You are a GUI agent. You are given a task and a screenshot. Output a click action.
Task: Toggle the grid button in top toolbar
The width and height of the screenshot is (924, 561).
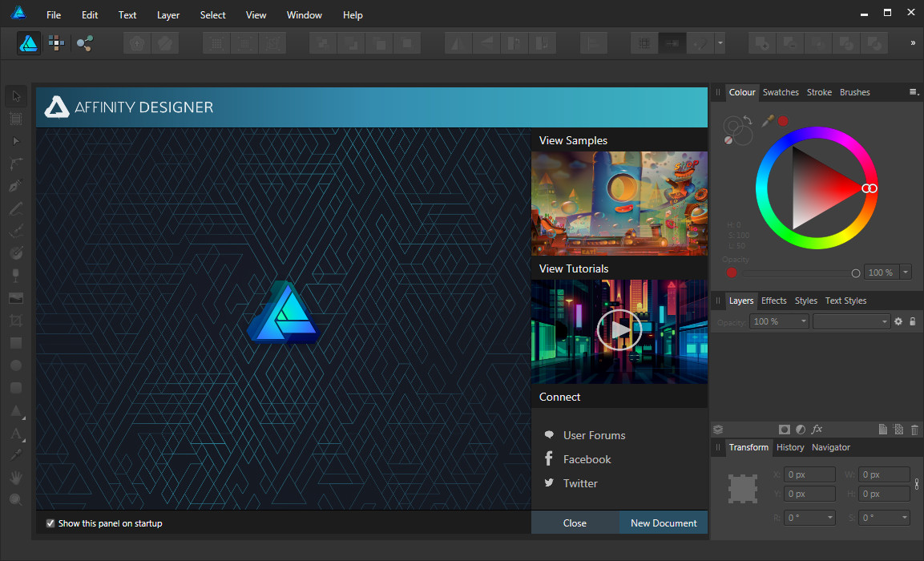tap(644, 43)
